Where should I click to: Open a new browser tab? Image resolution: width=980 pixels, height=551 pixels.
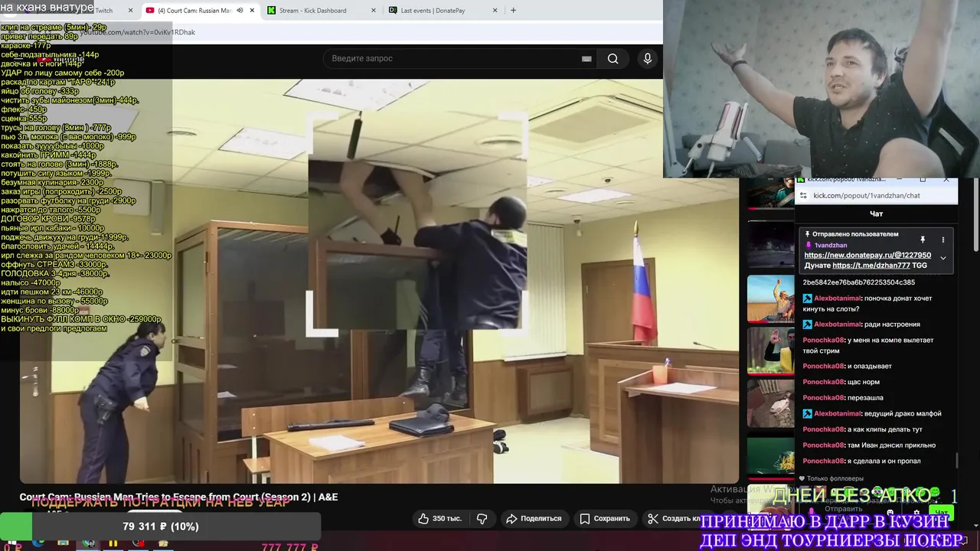pyautogui.click(x=513, y=11)
